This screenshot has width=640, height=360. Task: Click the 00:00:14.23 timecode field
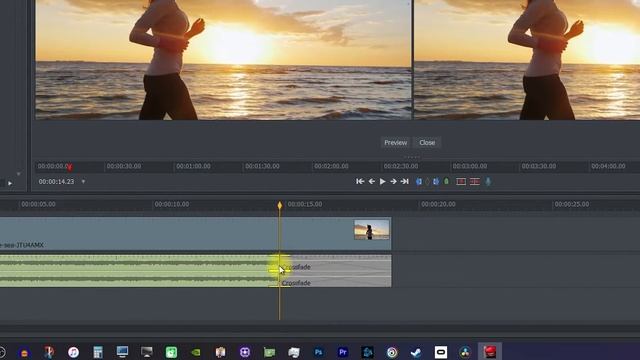pyautogui.click(x=56, y=181)
